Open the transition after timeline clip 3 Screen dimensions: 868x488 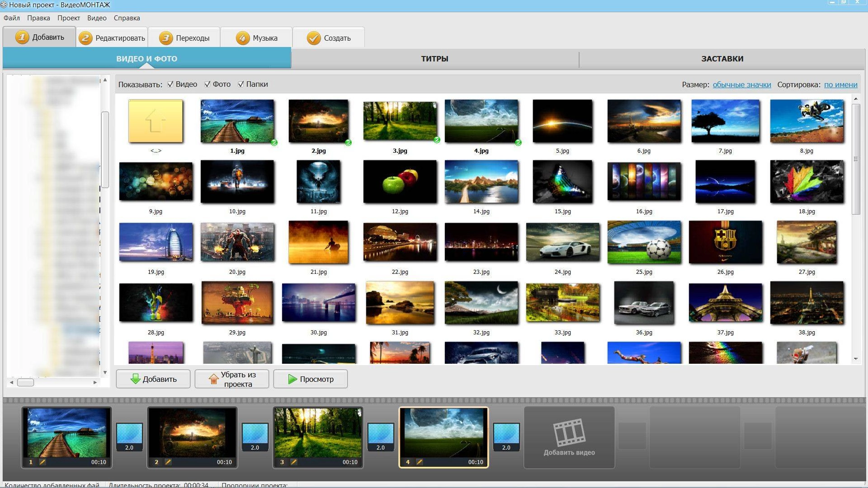[x=381, y=437]
